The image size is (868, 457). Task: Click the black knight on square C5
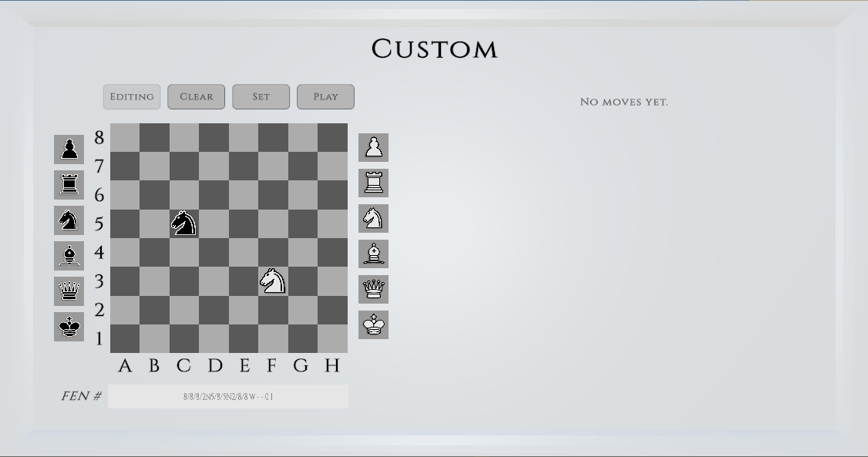pyautogui.click(x=184, y=223)
